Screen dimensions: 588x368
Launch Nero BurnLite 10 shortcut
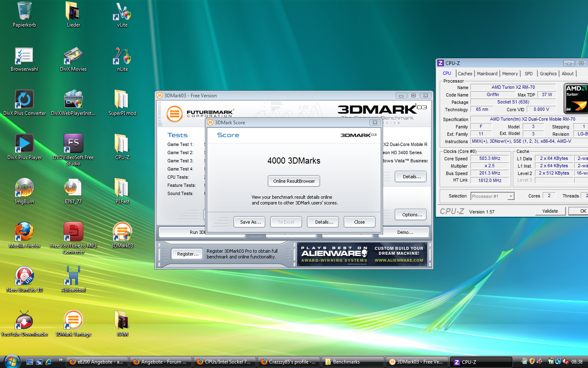pyautogui.click(x=24, y=280)
